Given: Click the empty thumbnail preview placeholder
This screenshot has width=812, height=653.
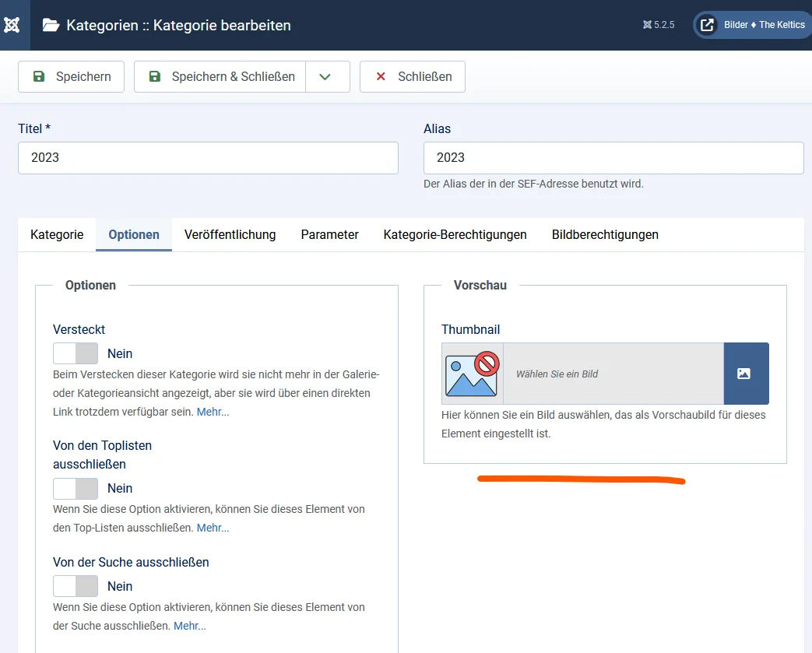Looking at the screenshot, I should (472, 374).
